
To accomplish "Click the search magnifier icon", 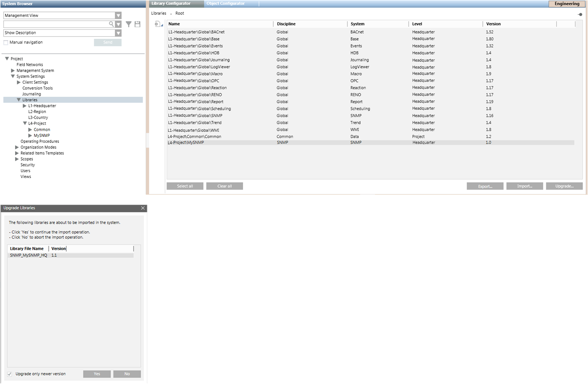I will [x=111, y=24].
